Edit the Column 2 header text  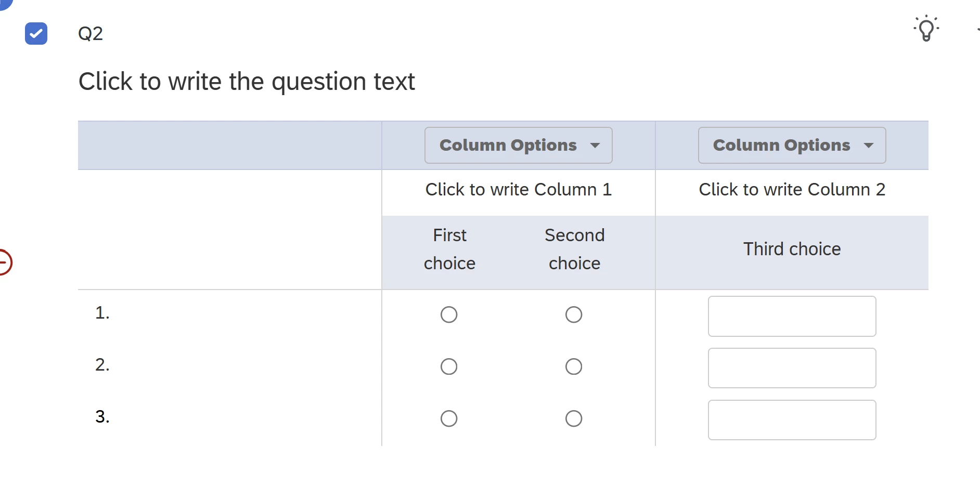pos(792,190)
